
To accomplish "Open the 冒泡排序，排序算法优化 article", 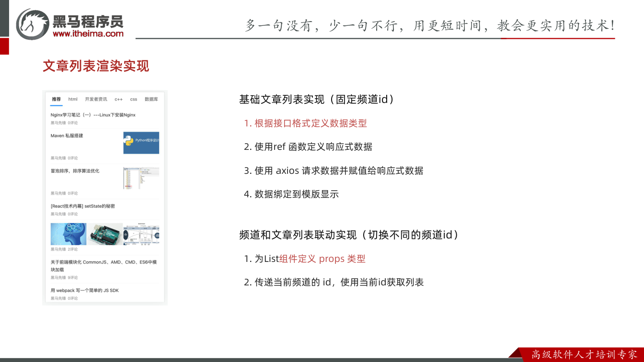I will (x=75, y=170).
